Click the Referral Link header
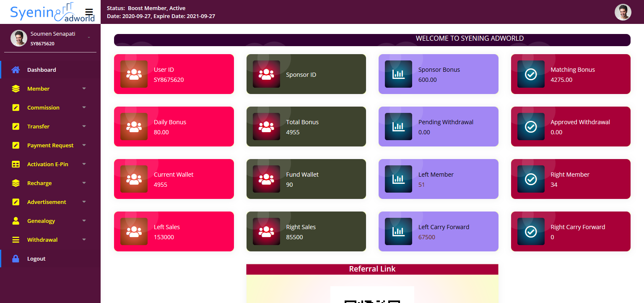 (x=372, y=269)
